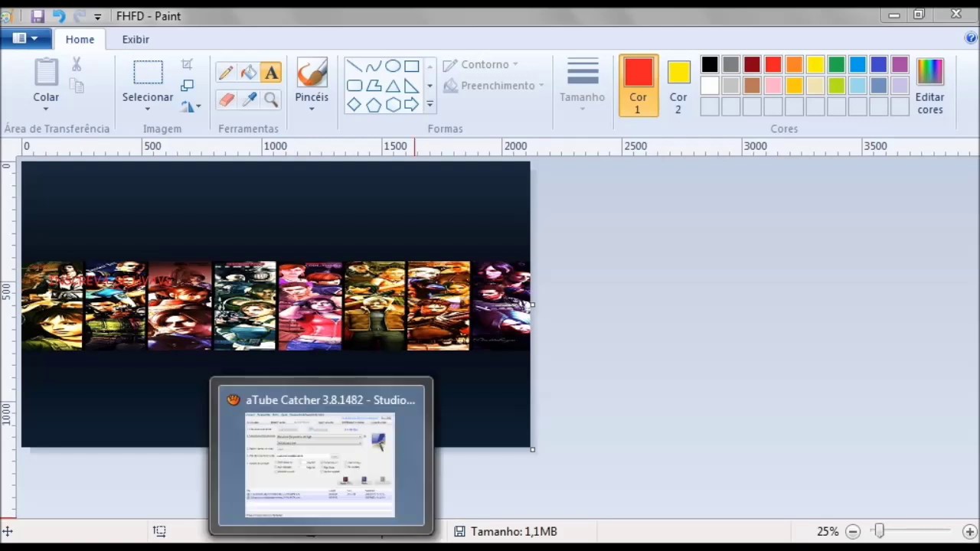The height and width of the screenshot is (551, 980).
Task: Choose the Triangle shape
Action: tap(393, 86)
